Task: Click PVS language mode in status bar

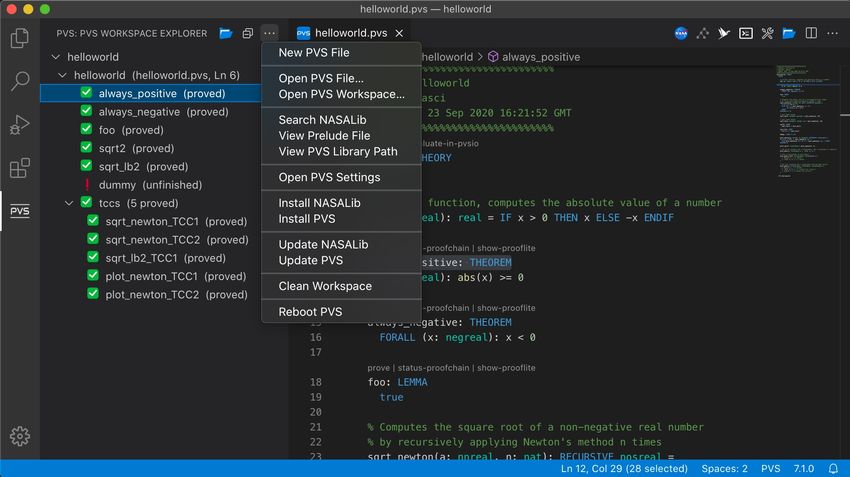Action: click(770, 468)
